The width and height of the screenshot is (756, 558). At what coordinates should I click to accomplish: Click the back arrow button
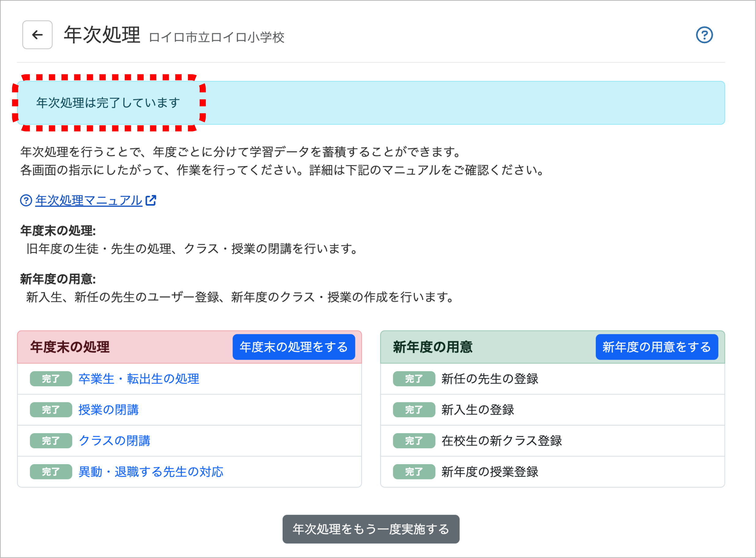coord(37,35)
